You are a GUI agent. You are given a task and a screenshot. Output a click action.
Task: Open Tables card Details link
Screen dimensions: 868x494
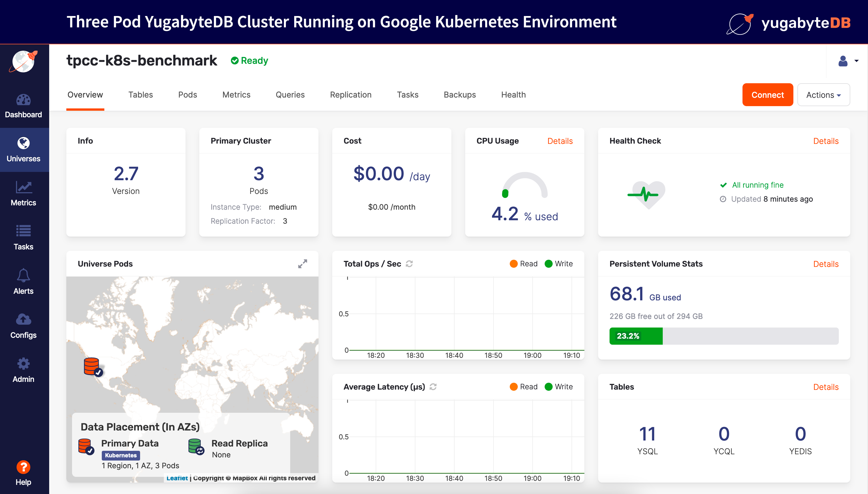pyautogui.click(x=826, y=387)
